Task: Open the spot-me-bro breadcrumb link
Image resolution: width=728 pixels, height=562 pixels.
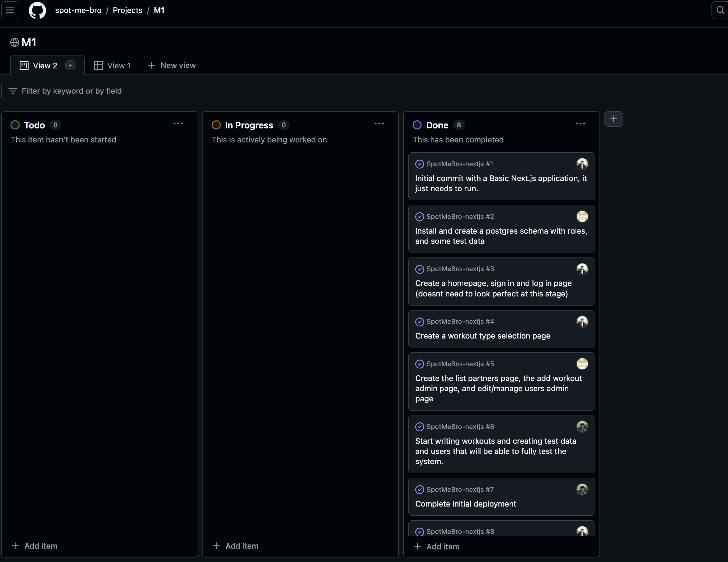Action: point(78,10)
